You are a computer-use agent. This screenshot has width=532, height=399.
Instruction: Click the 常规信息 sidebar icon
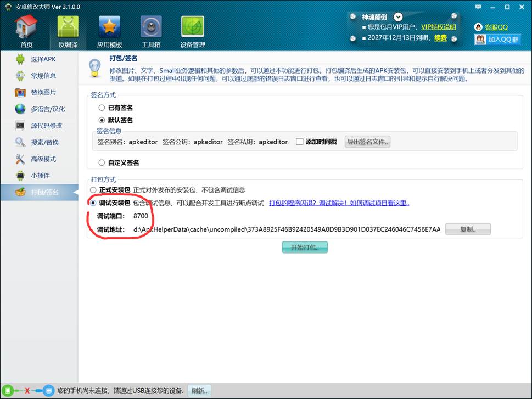coord(20,76)
